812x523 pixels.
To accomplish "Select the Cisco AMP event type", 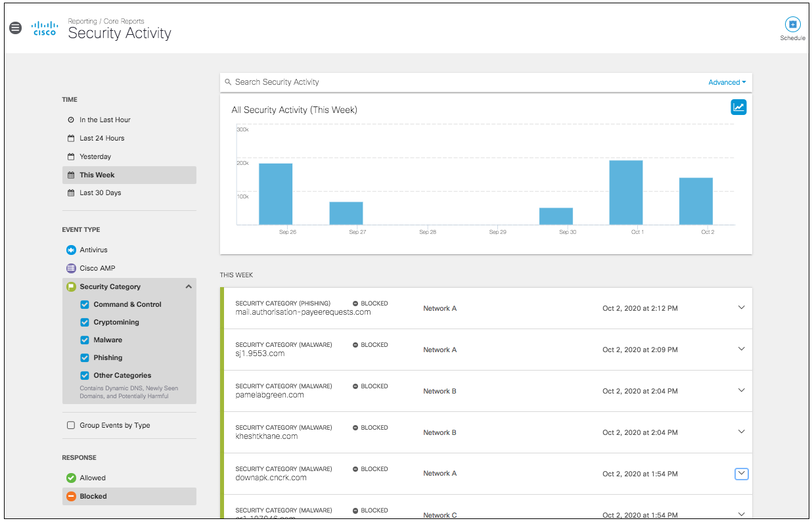I will click(97, 268).
